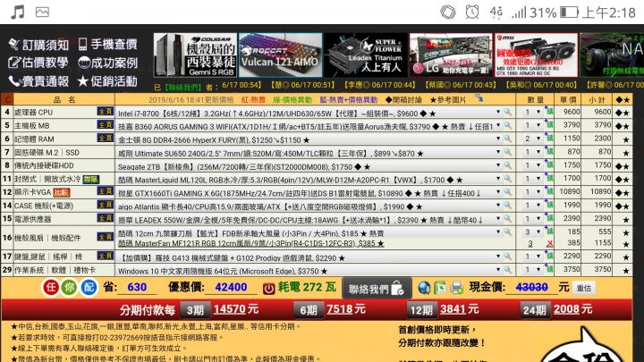Remove MasterFan MF121R item with red X
644x362 pixels.
coord(549,243)
